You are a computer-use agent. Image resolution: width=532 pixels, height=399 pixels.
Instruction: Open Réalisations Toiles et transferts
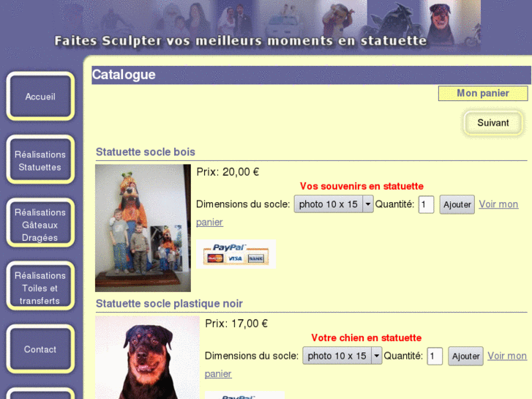click(40, 288)
